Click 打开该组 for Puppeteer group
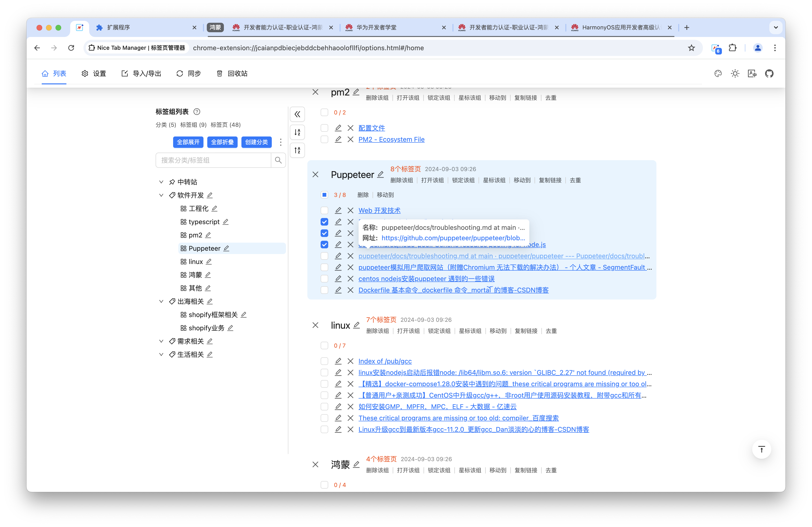812x527 pixels. 432,180
